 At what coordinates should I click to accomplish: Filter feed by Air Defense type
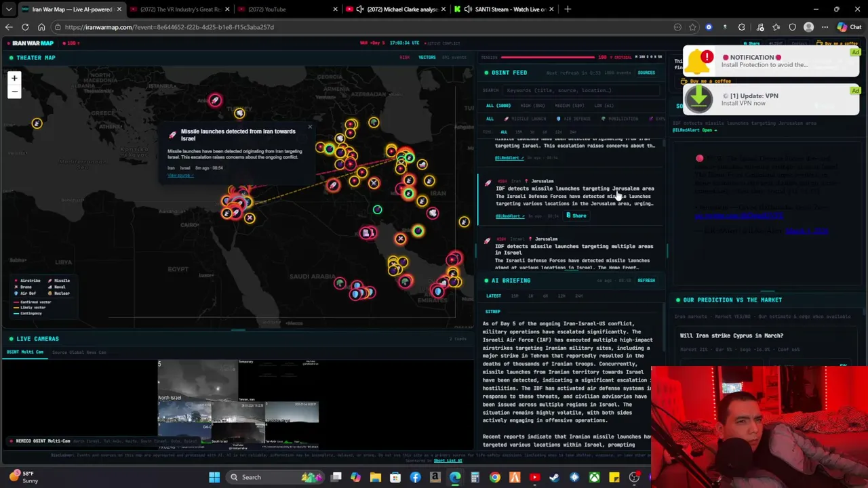point(574,119)
